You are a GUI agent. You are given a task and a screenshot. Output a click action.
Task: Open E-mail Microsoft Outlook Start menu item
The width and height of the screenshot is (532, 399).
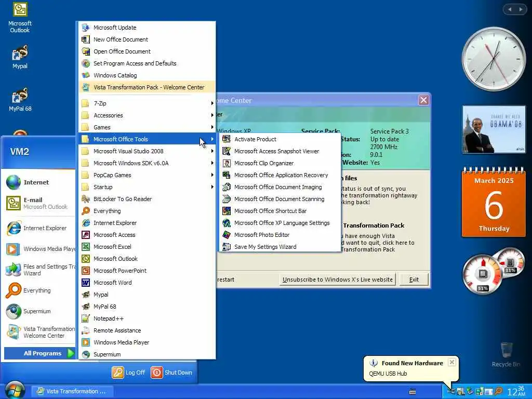39,203
